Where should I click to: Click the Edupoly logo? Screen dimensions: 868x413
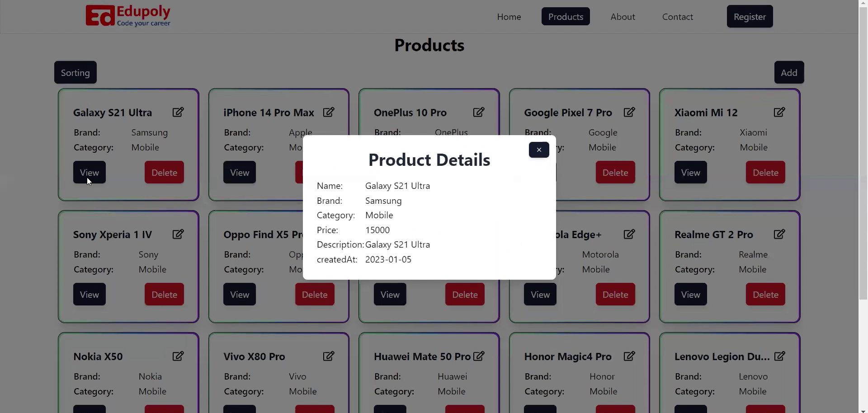pos(128,16)
